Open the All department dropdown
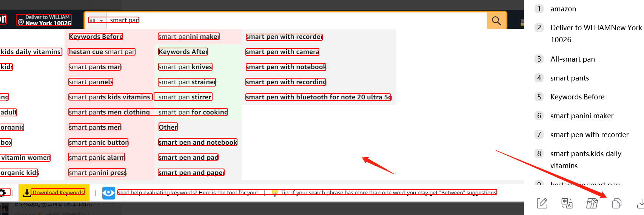This screenshot has width=644, height=215. coord(96,20)
